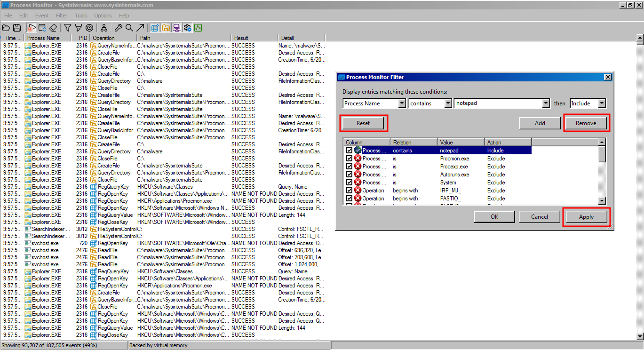The width and height of the screenshot is (644, 350).
Task: Click the Highlight toolbar icon
Action: pyautogui.click(x=78, y=28)
